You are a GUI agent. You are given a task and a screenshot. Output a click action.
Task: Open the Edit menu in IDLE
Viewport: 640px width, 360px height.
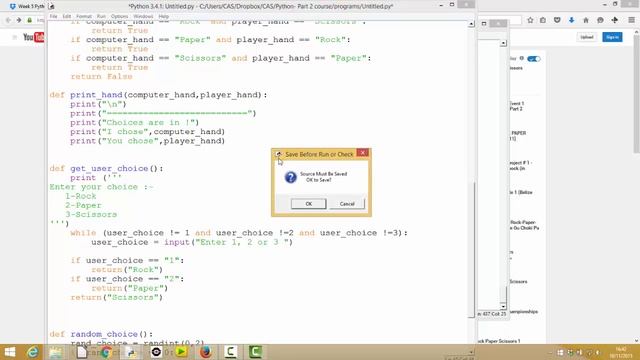click(x=67, y=16)
